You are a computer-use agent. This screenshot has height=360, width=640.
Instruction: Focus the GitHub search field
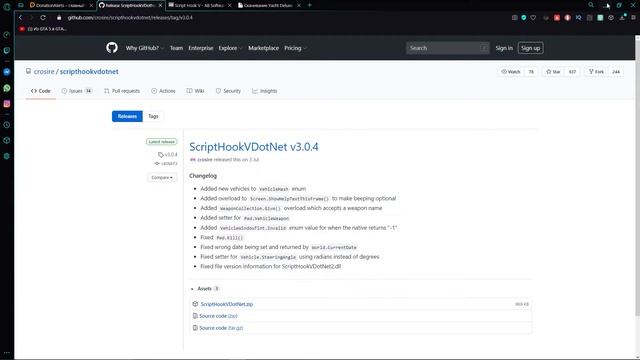point(447,48)
